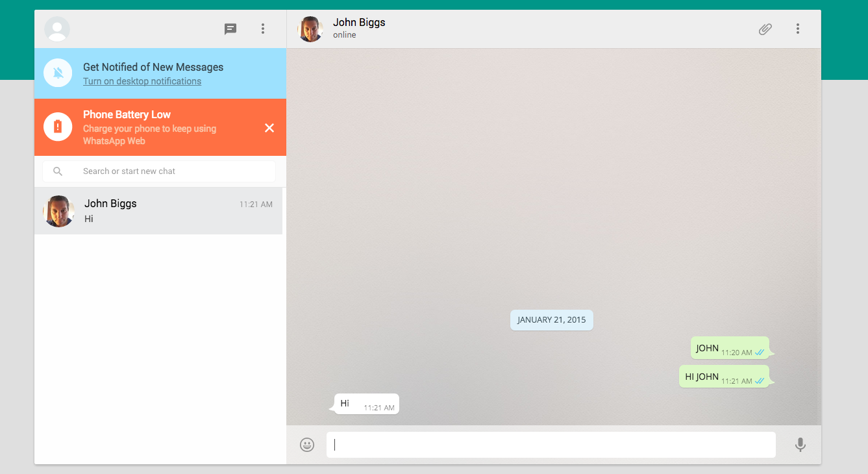Click the search magnifier icon
This screenshot has height=474, width=868.
58,171
